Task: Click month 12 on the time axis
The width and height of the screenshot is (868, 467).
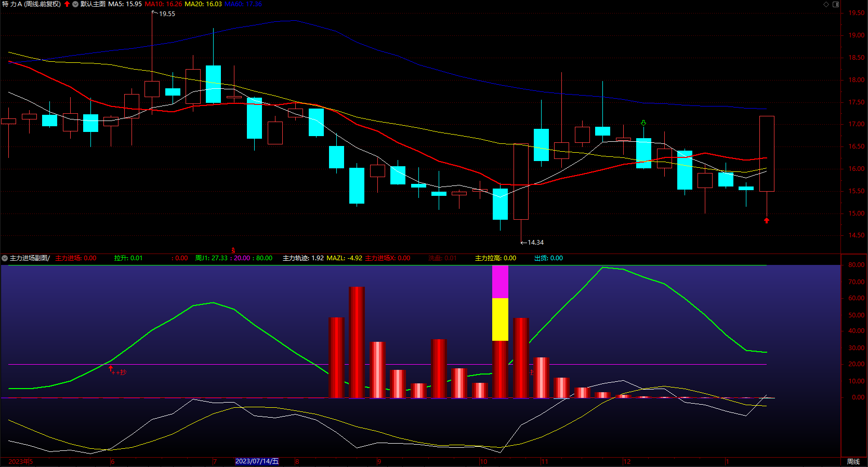Action: [627, 462]
